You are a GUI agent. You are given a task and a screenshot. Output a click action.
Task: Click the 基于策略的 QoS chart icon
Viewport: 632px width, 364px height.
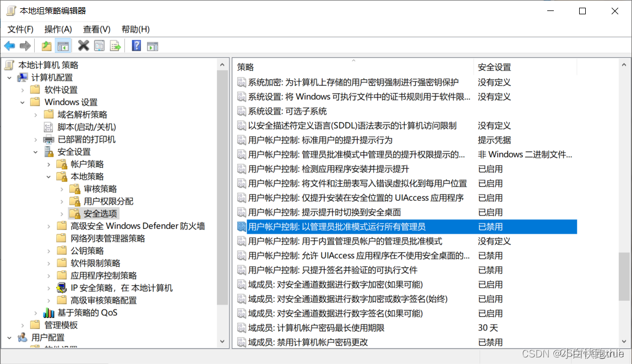tap(49, 312)
